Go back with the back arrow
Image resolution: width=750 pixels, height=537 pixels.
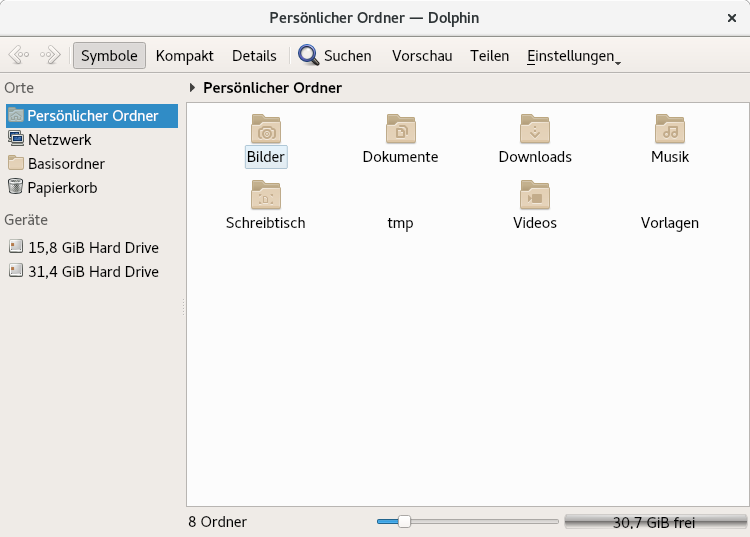coord(19,56)
